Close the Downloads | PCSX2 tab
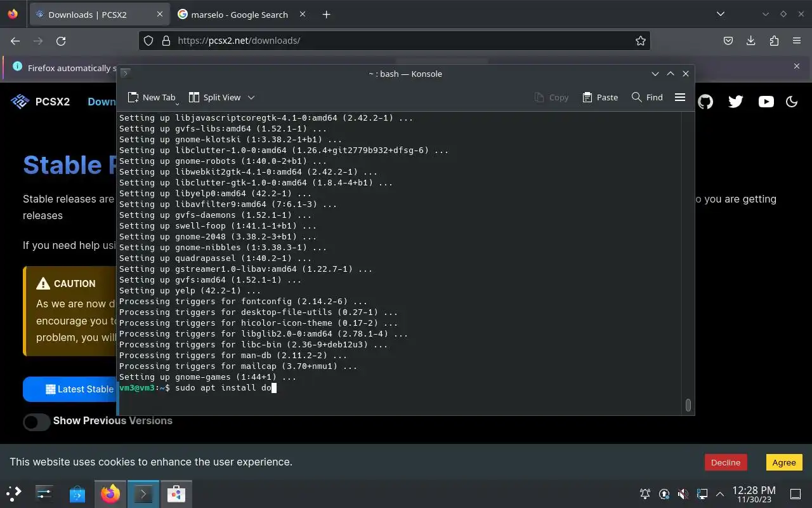Viewport: 812px width, 508px height. 160,14
